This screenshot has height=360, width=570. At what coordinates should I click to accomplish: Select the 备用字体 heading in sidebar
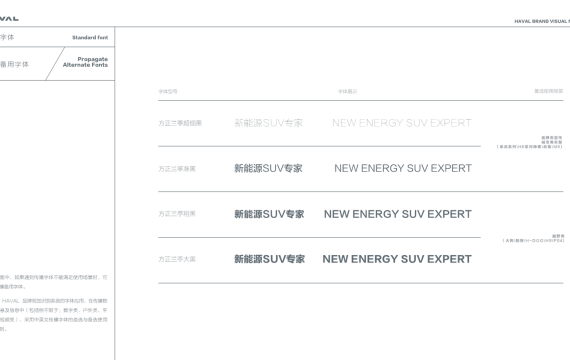pos(14,64)
